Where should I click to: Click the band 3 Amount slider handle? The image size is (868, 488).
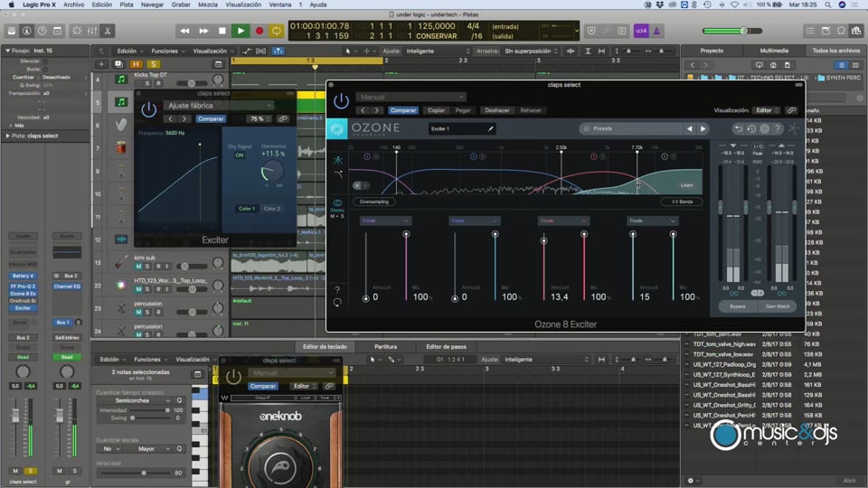pyautogui.click(x=543, y=240)
